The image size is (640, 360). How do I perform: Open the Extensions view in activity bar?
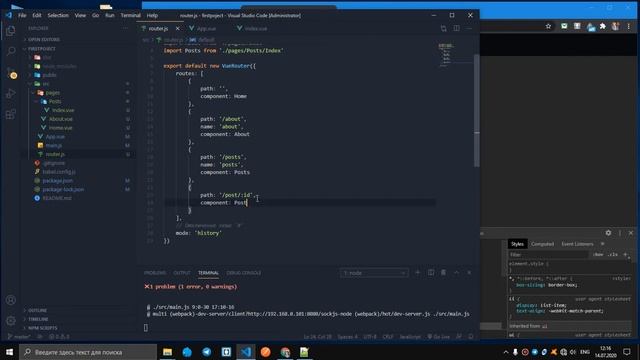point(11,114)
